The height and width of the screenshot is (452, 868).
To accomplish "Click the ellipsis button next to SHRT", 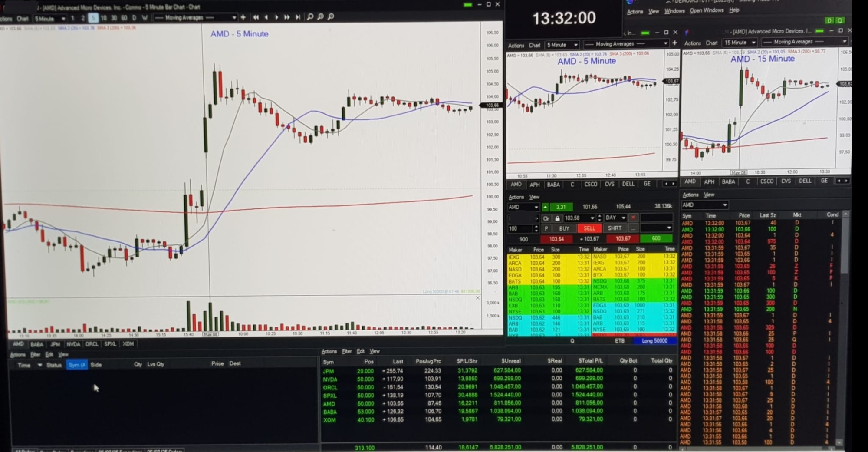I will coord(633,228).
